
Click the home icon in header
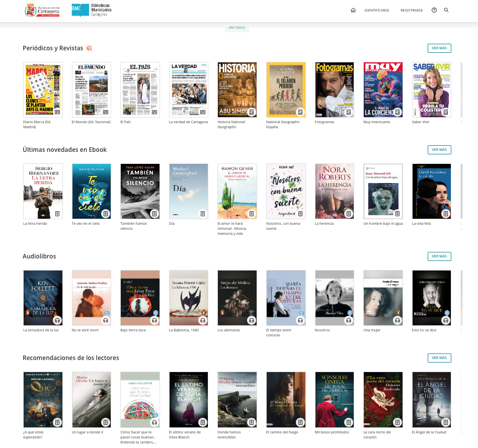coord(353,10)
